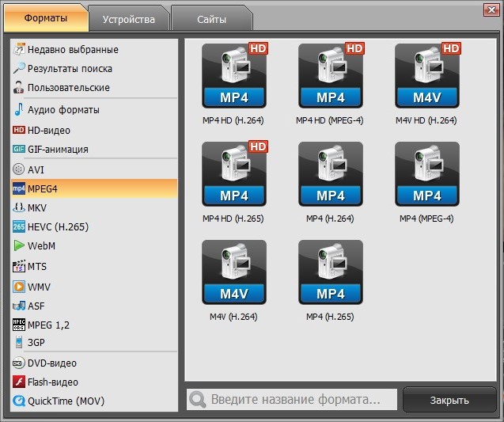Click the 'MP4 (H.265)' caption text
Image resolution: width=504 pixels, height=422 pixels.
pos(330,317)
